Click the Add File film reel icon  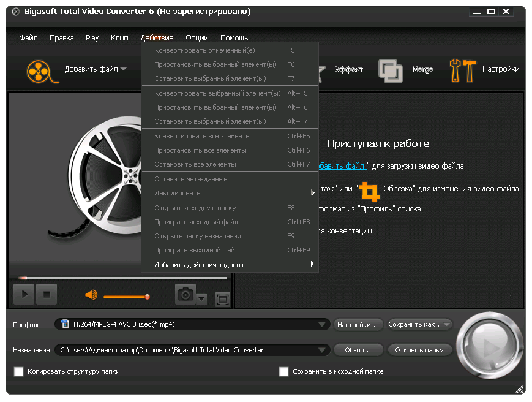(42, 71)
